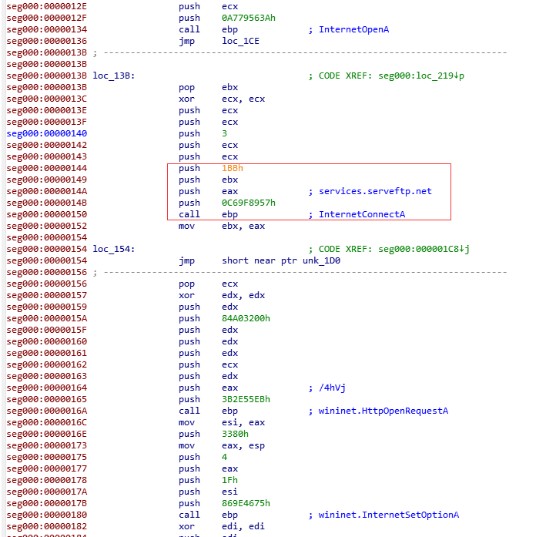Select operands "ebx, eax" of mov

(243, 226)
